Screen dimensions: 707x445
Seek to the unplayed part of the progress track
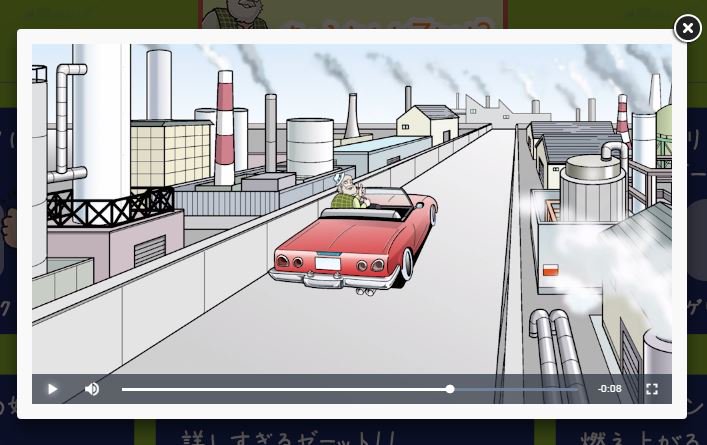pos(516,389)
